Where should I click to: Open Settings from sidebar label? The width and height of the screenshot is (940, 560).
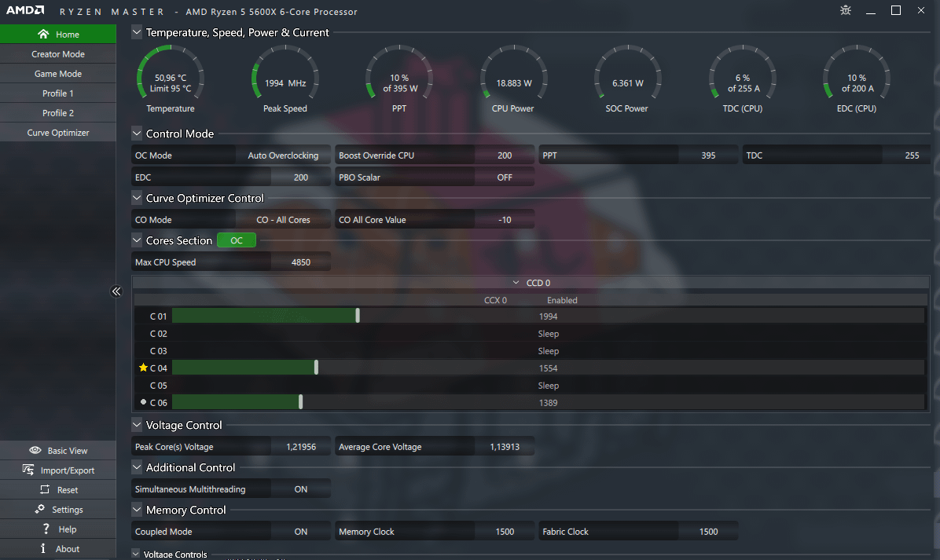click(x=67, y=510)
